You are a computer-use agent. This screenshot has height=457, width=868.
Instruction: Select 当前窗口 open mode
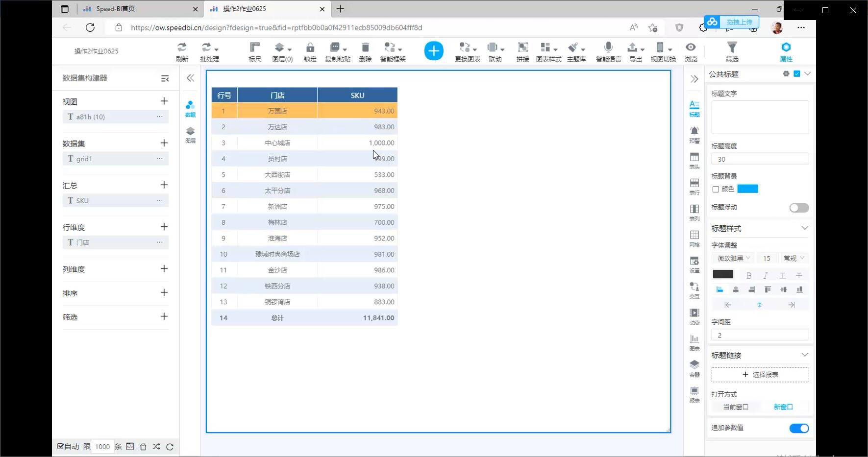736,407
